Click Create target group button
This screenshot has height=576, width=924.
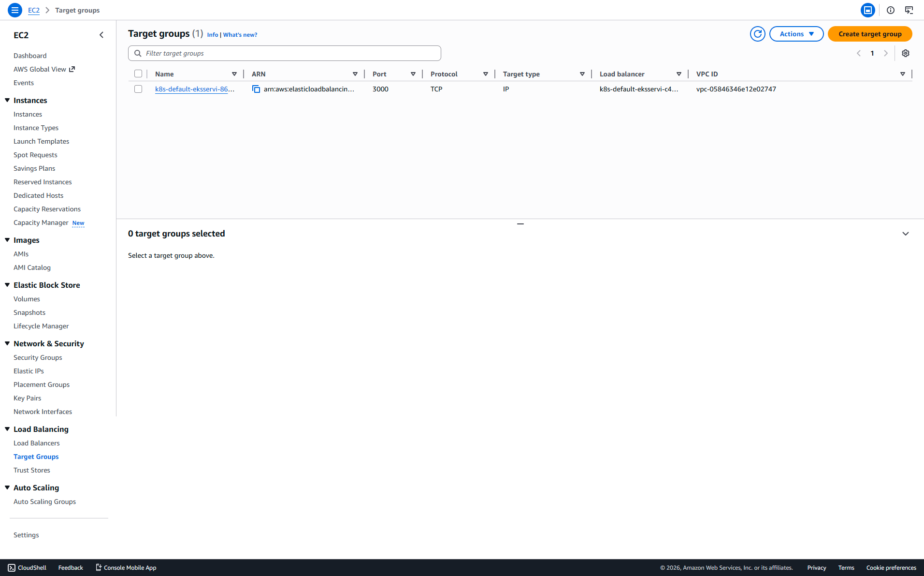tap(870, 34)
